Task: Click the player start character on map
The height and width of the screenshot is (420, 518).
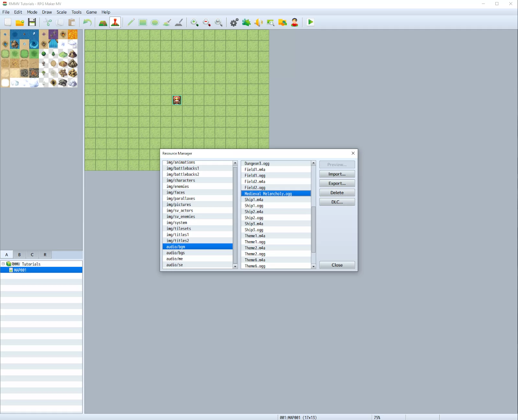Action: (x=177, y=100)
